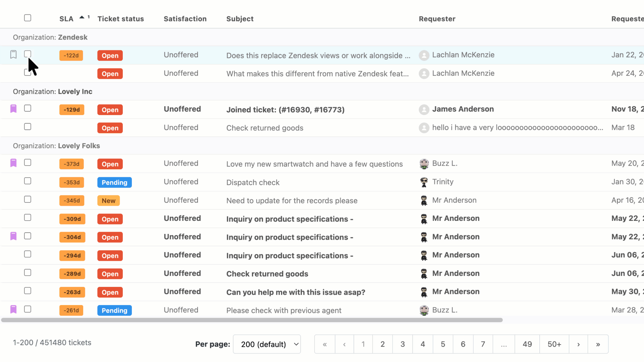
Task: Click the SLA sort arrow in the header
Action: (x=82, y=17)
